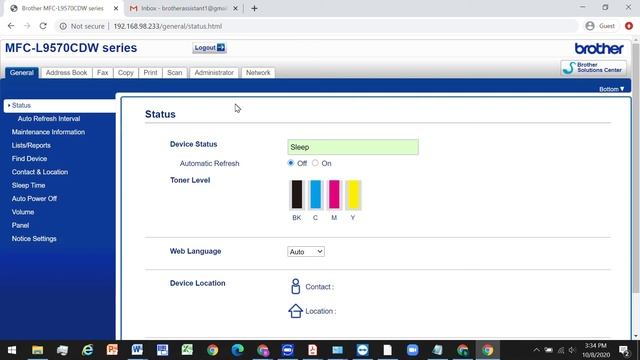
Task: Click the taskbar clock showing 3:34 PM
Action: pos(596,350)
